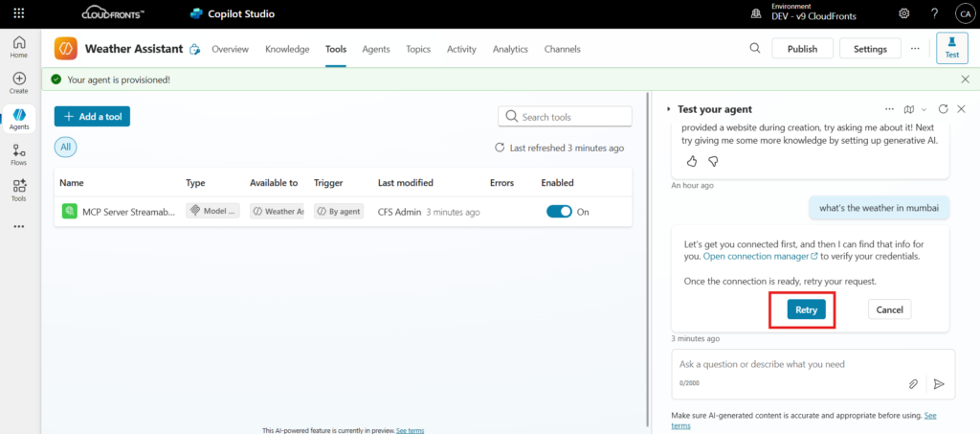Screen dimensions: 980x434
Task: Open the CA account avatar
Action: (x=964, y=13)
